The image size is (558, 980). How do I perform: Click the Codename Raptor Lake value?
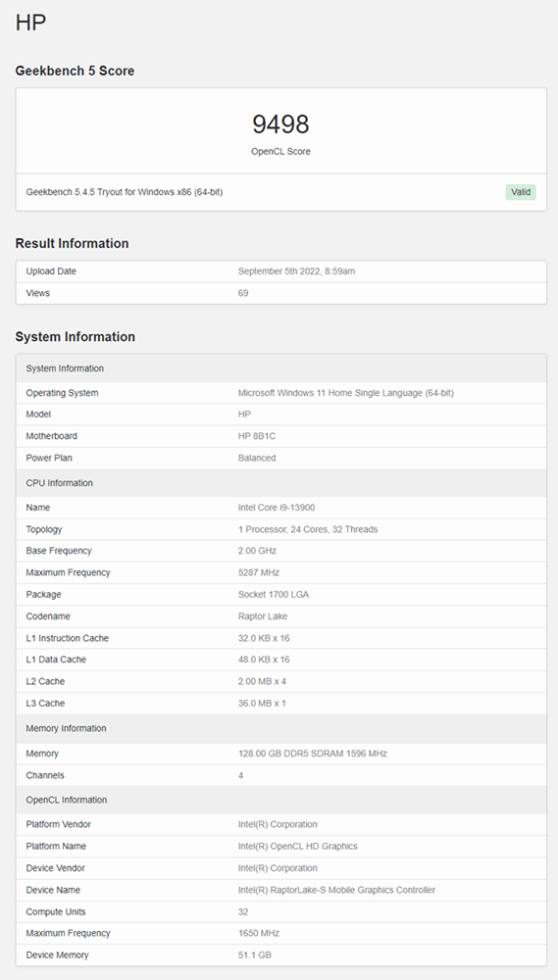pyautogui.click(x=263, y=616)
